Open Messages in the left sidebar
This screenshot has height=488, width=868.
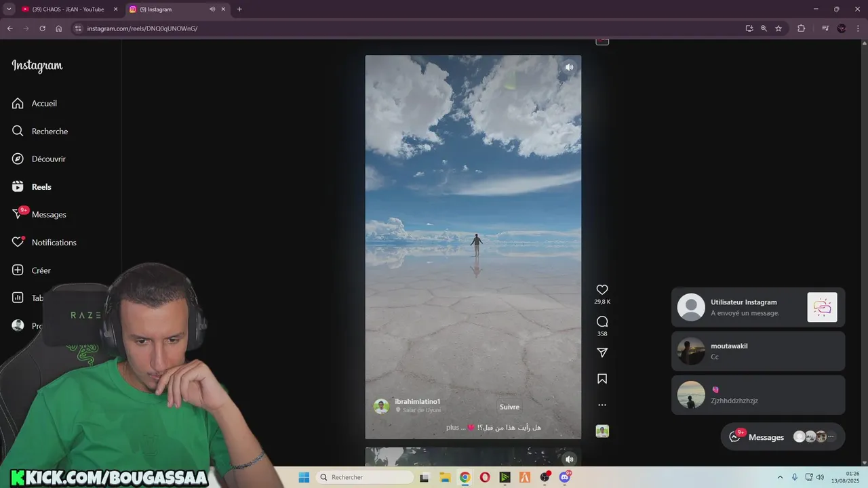[x=39, y=215]
